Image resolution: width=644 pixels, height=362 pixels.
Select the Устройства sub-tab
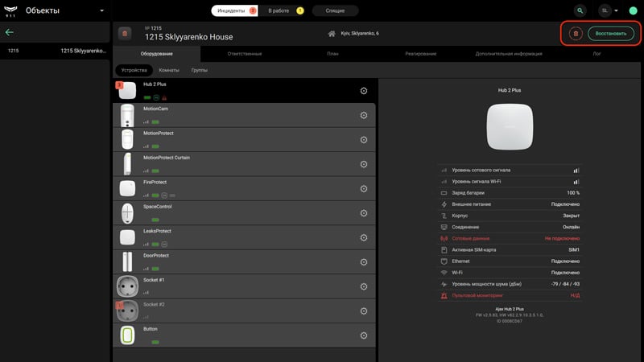(x=134, y=70)
